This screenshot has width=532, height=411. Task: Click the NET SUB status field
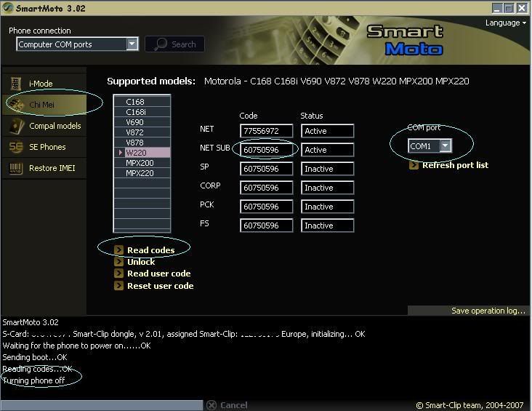[x=327, y=150]
